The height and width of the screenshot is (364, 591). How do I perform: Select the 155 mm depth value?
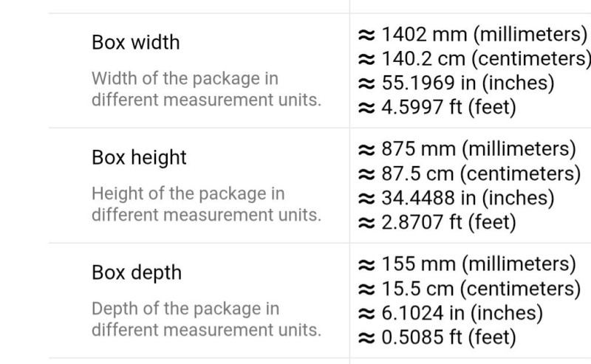coord(414,264)
